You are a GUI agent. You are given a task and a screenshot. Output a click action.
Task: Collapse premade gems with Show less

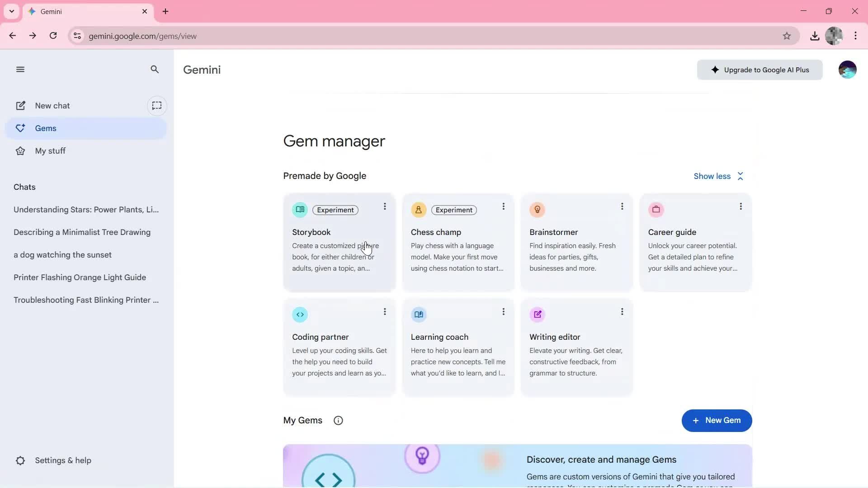click(718, 176)
